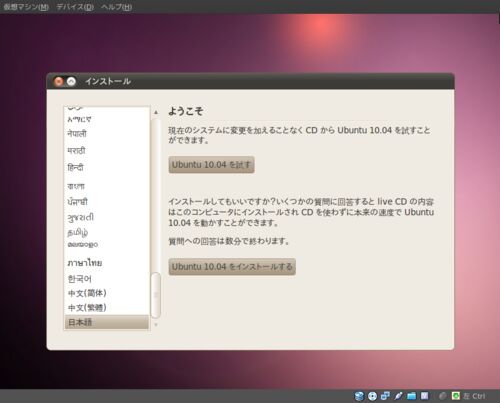Select नेपाली in the language list
500x403 pixels.
(x=106, y=134)
